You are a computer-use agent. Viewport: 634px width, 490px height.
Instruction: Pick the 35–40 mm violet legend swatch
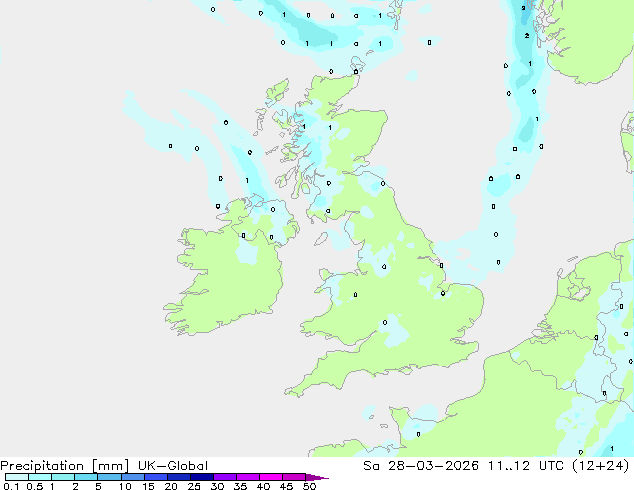click(x=247, y=477)
